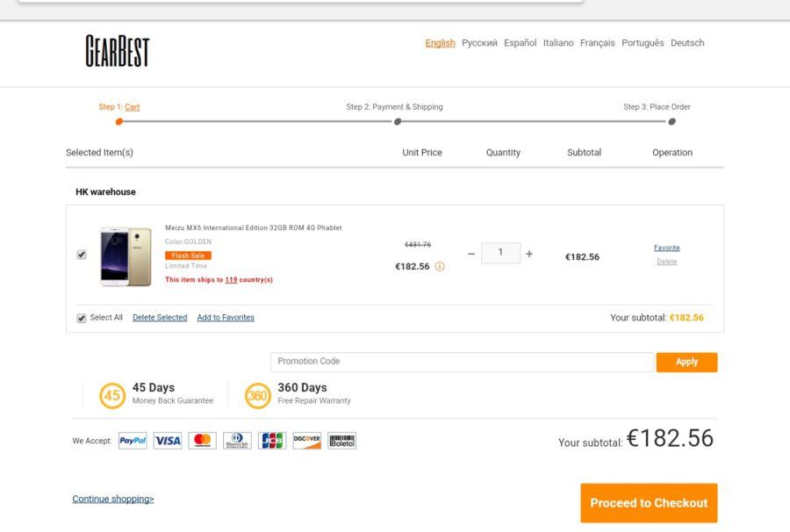Open the Meizu MX6 product thumbnail
This screenshot has height=532, width=790.
(126, 256)
